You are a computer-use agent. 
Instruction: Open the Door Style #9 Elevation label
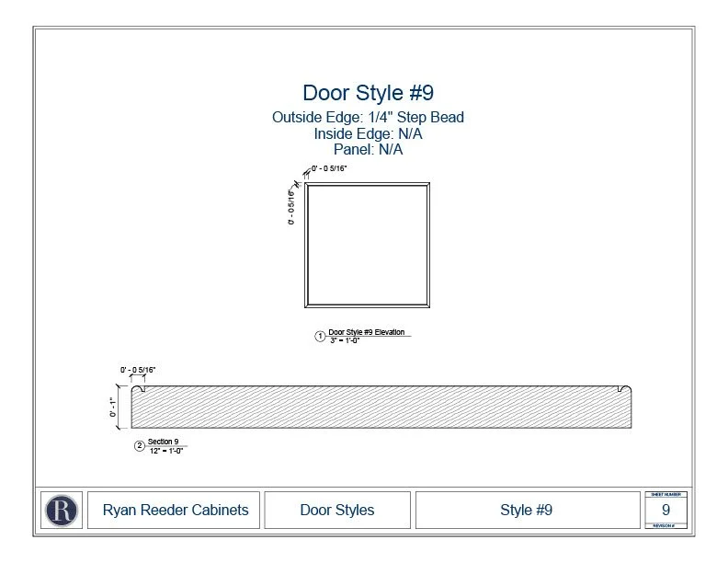coord(367,332)
